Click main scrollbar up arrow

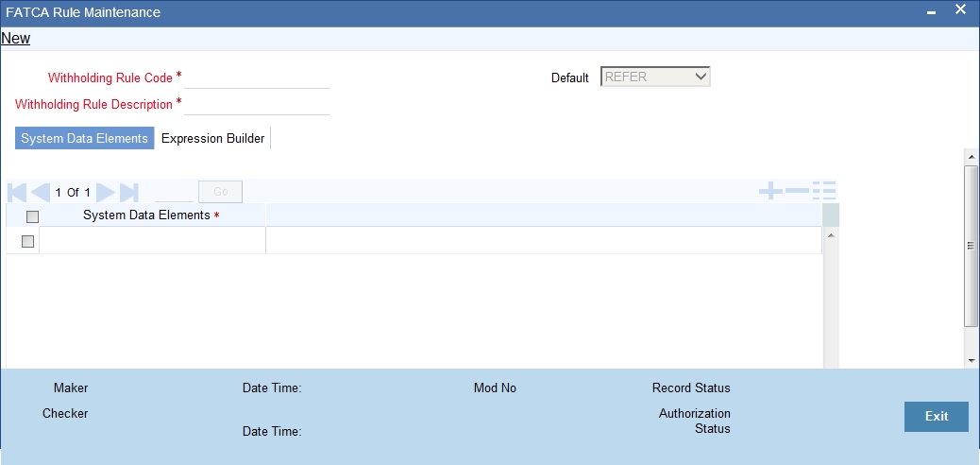tap(972, 157)
